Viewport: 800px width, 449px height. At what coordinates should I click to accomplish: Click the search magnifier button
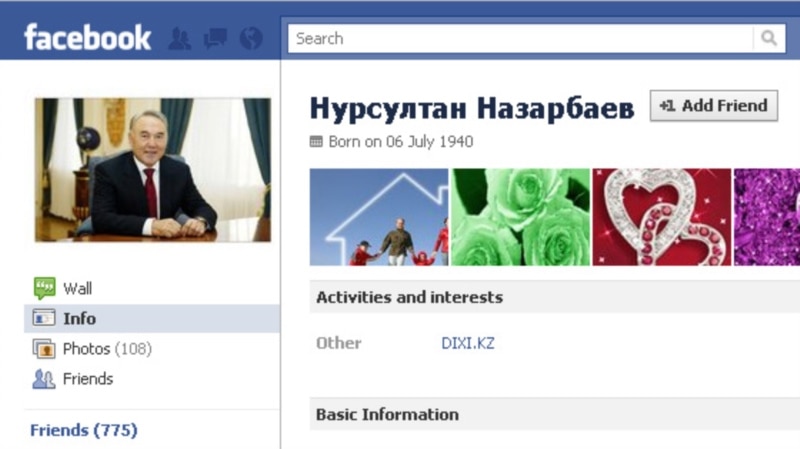click(768, 38)
